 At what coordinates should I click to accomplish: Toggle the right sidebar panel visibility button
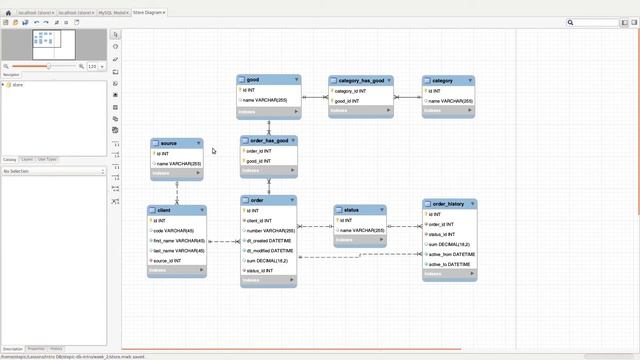pyautogui.click(x=634, y=22)
